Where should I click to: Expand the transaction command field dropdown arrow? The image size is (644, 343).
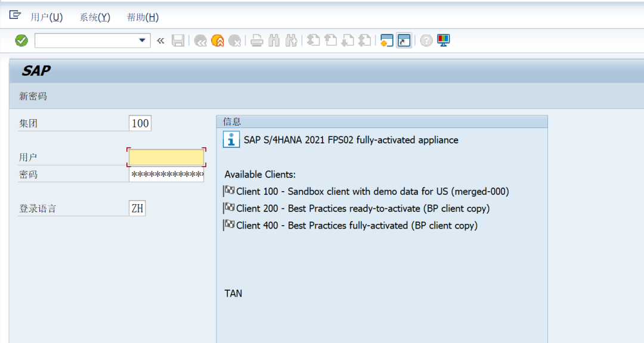click(x=143, y=40)
